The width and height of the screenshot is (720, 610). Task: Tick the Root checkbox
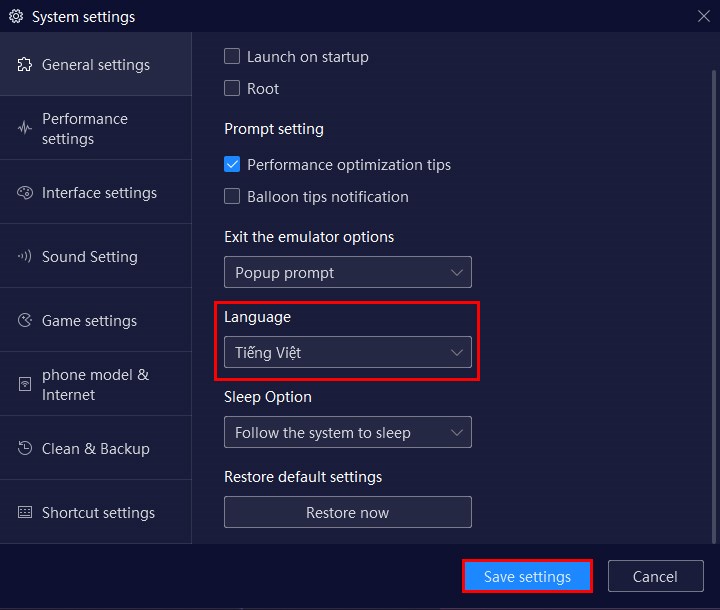click(232, 89)
